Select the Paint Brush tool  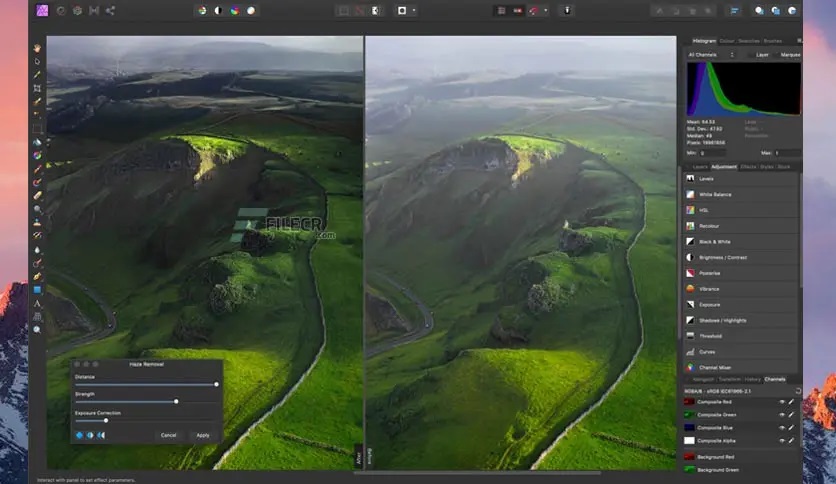(x=37, y=169)
